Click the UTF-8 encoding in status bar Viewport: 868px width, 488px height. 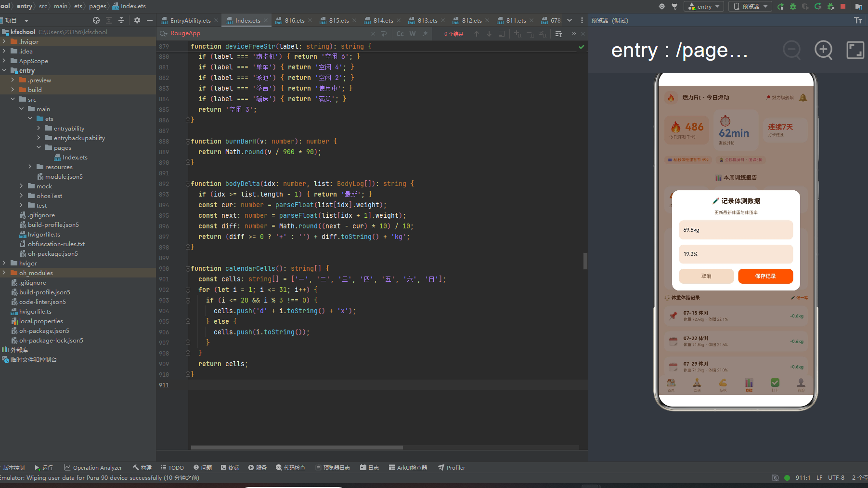pyautogui.click(x=836, y=478)
